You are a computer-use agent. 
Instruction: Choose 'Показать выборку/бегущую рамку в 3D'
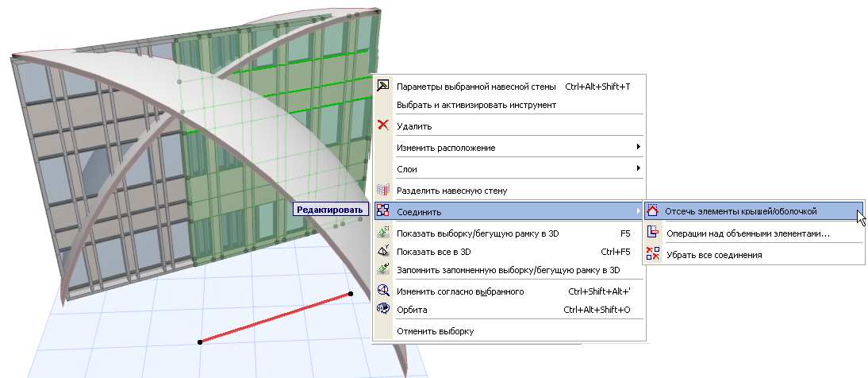tap(510, 233)
